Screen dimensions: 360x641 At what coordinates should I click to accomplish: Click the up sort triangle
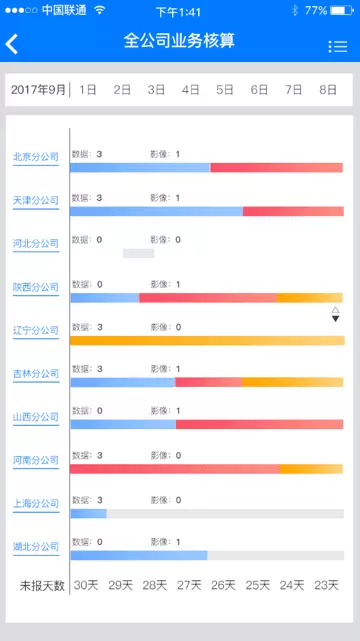(335, 310)
